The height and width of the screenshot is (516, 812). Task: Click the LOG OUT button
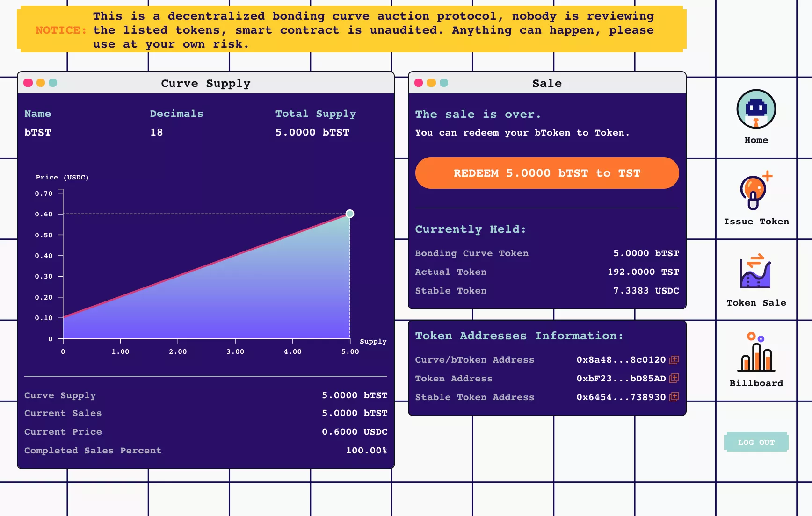click(x=756, y=442)
